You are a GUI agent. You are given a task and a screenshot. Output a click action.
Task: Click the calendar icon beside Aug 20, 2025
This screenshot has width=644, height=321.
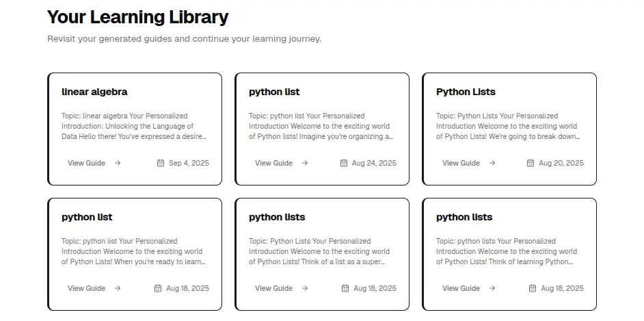[531, 163]
